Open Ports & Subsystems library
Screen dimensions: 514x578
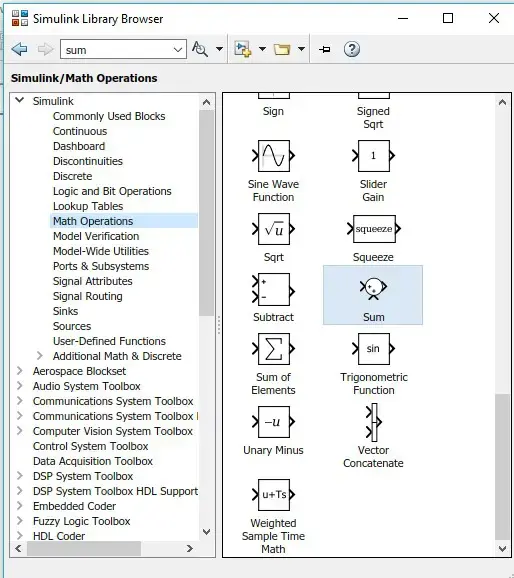[x=101, y=266]
